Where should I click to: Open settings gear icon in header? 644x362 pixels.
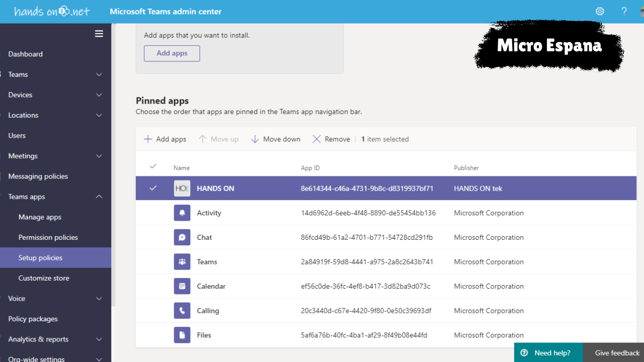pyautogui.click(x=600, y=11)
